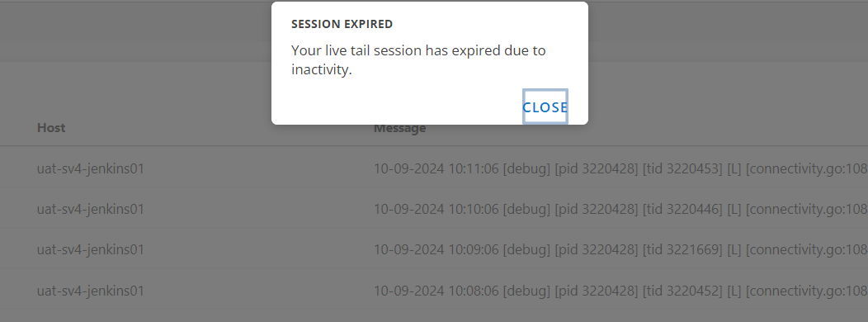Screen dimensions: 868x322
Task: Click the live tail expired message text
Action: point(418,59)
